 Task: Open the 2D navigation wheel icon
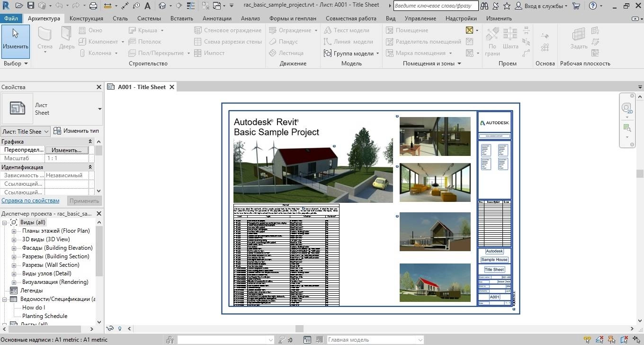click(x=627, y=108)
